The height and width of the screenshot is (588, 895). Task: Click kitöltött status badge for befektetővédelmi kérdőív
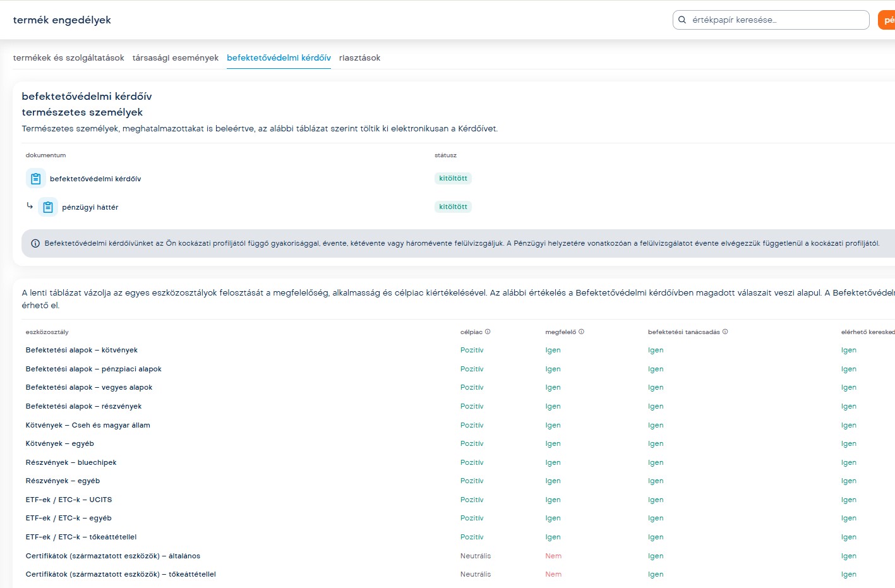[453, 179]
